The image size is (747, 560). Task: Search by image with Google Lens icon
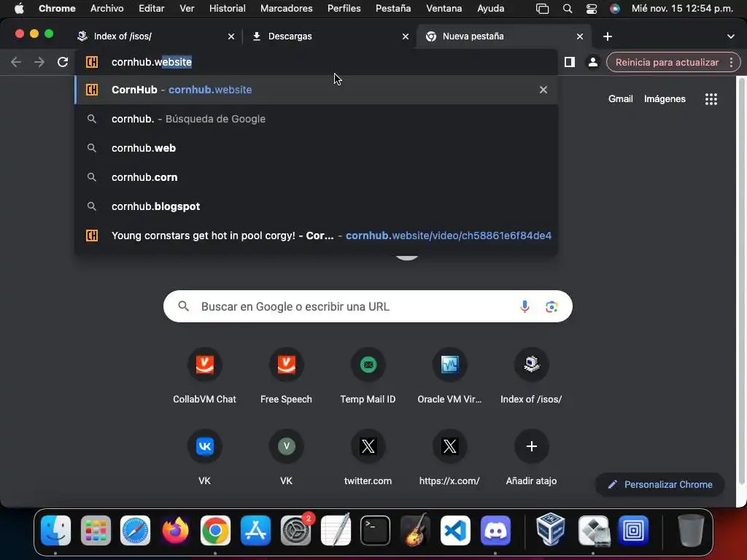[x=551, y=307]
